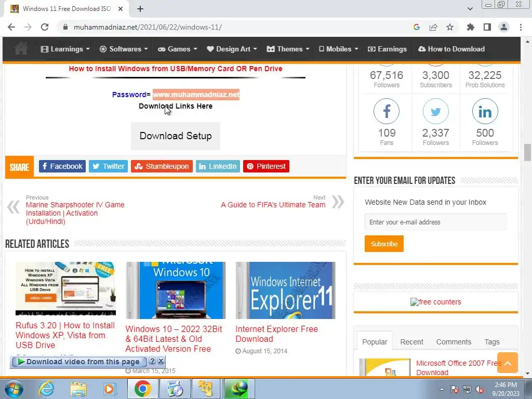Open Windows Media Player from taskbar

tap(110, 389)
